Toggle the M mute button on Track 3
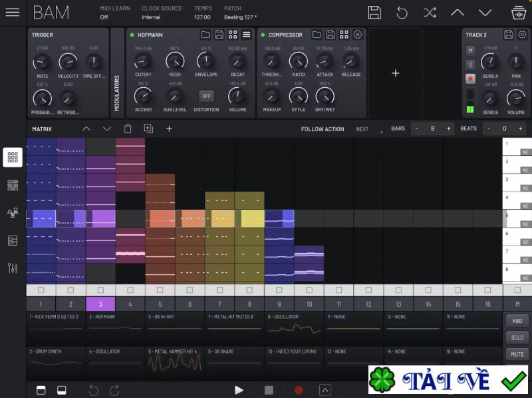Screen dimensions: 532x398 pyautogui.click(x=470, y=51)
